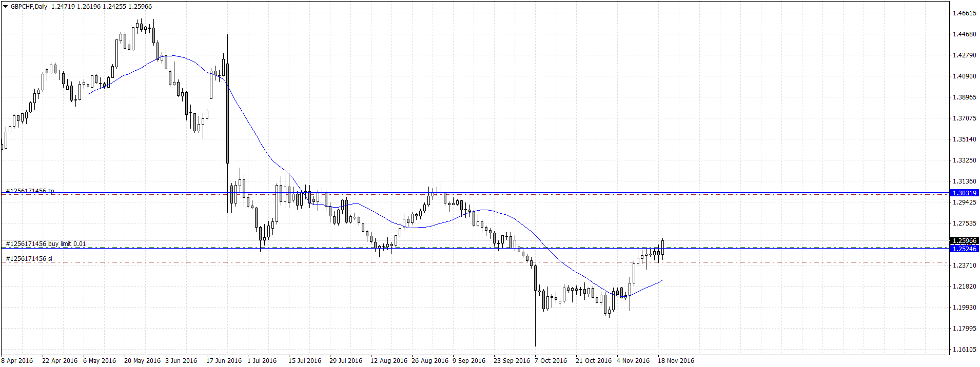Click the 1.25246 buy limit price tag
The width and height of the screenshot is (980, 367).
tap(965, 249)
